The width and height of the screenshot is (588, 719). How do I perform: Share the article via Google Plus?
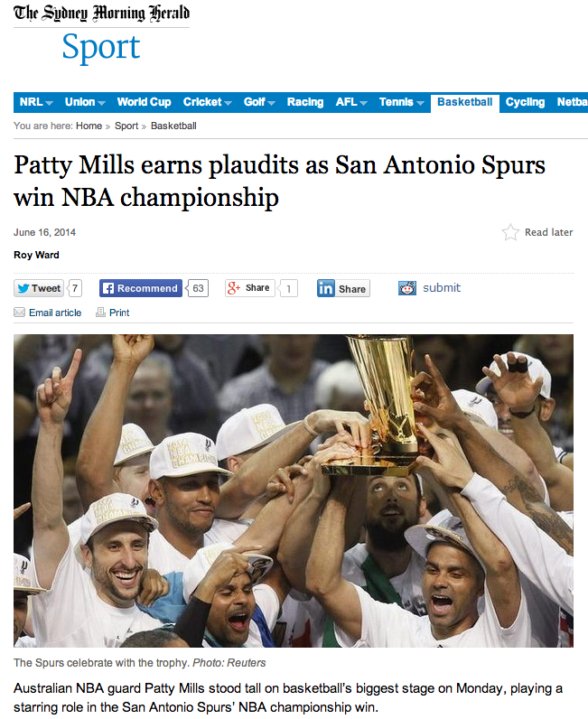pyautogui.click(x=249, y=288)
